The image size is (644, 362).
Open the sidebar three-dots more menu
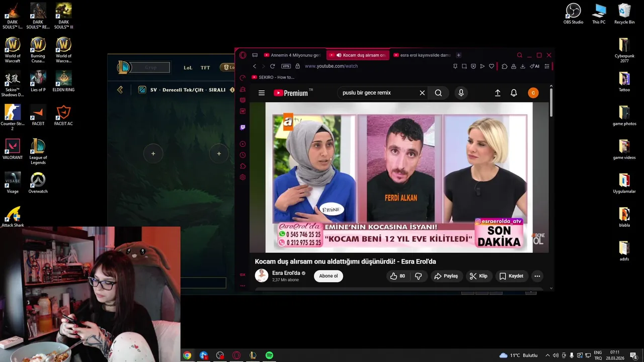243,286
